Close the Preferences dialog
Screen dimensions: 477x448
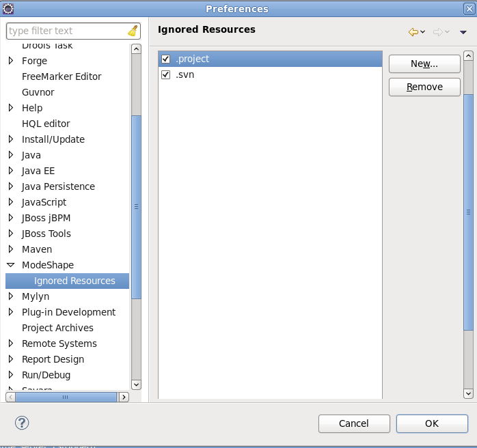469,9
